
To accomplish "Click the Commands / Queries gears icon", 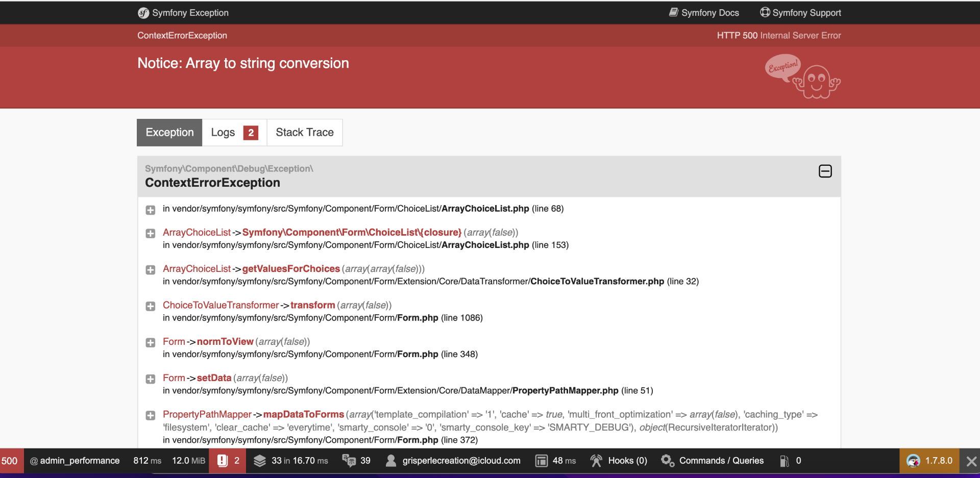I will tap(668, 461).
